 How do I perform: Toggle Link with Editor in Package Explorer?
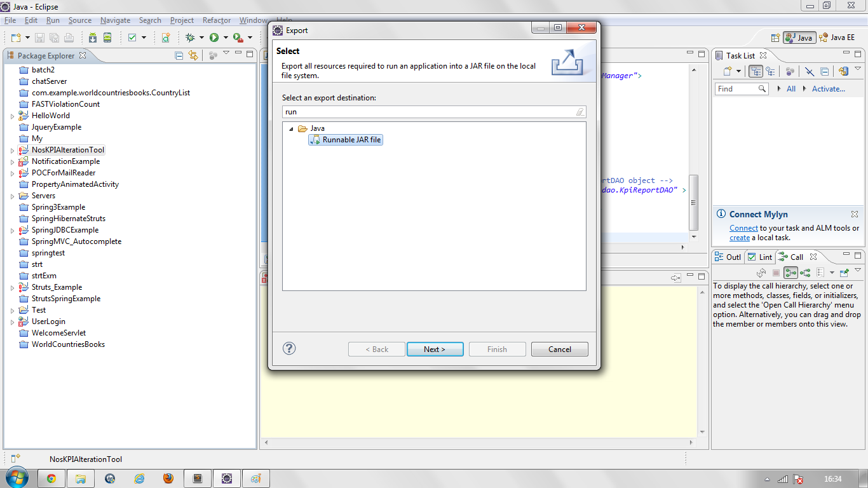click(x=193, y=55)
